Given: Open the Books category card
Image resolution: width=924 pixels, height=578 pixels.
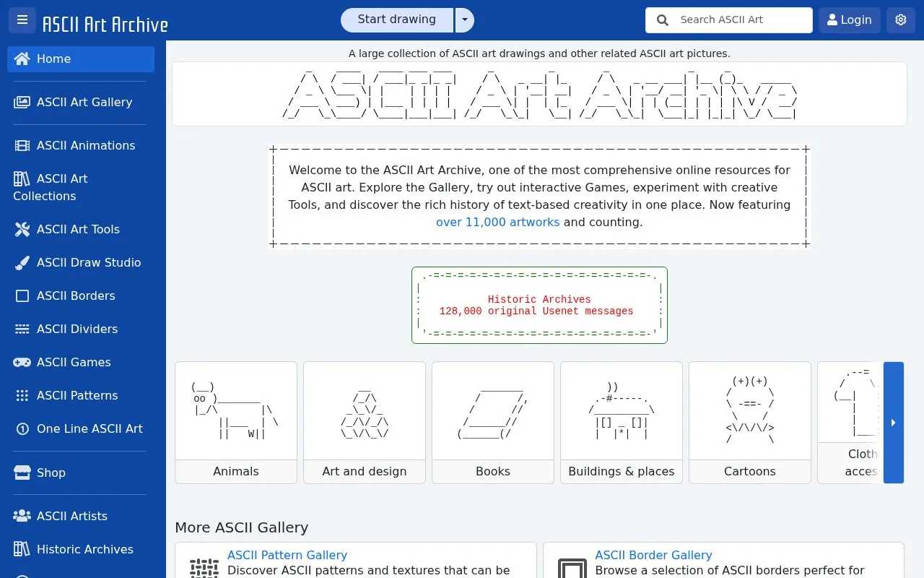Looking at the screenshot, I should 493,423.
